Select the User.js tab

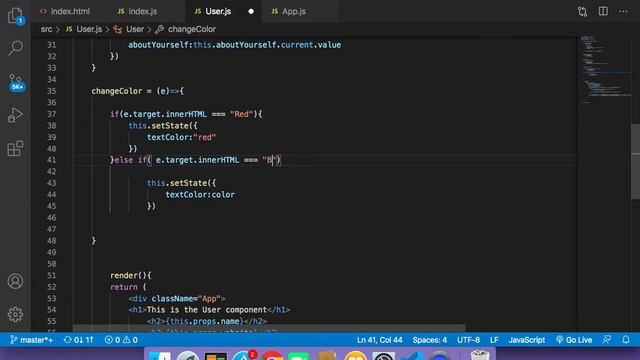tap(218, 11)
